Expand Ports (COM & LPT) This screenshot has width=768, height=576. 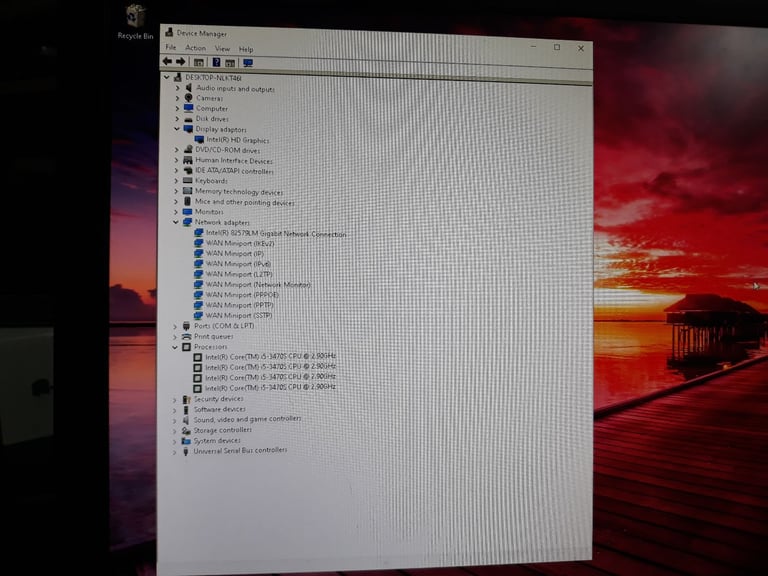[x=175, y=326]
